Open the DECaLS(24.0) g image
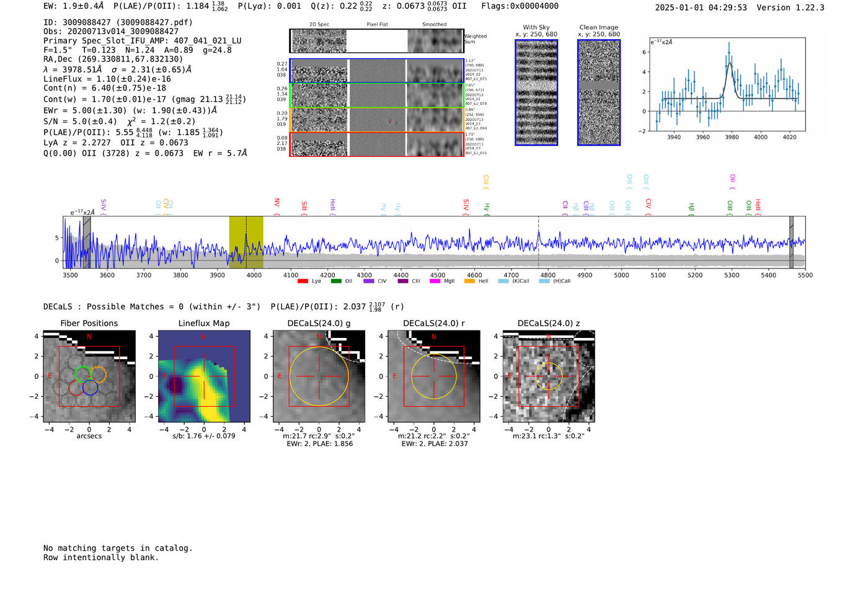This screenshot has height=591, width=868. click(x=319, y=376)
